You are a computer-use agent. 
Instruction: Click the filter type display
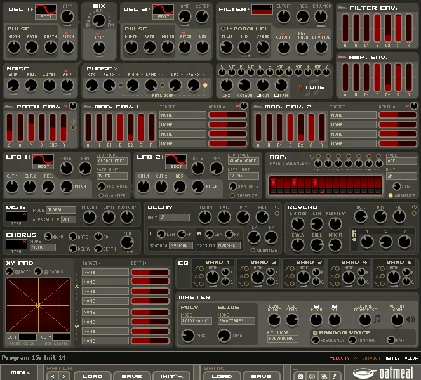coord(262,9)
